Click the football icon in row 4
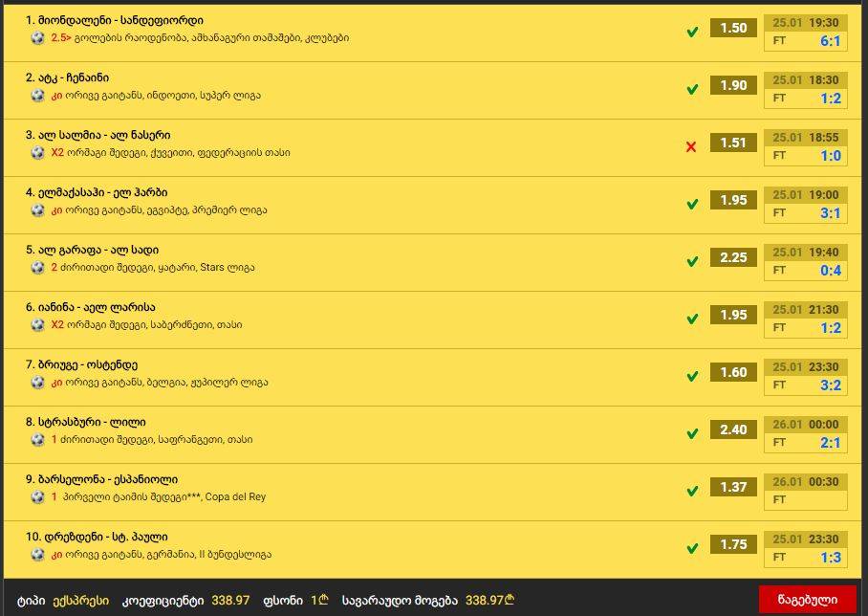The image size is (868, 616). tap(37, 210)
